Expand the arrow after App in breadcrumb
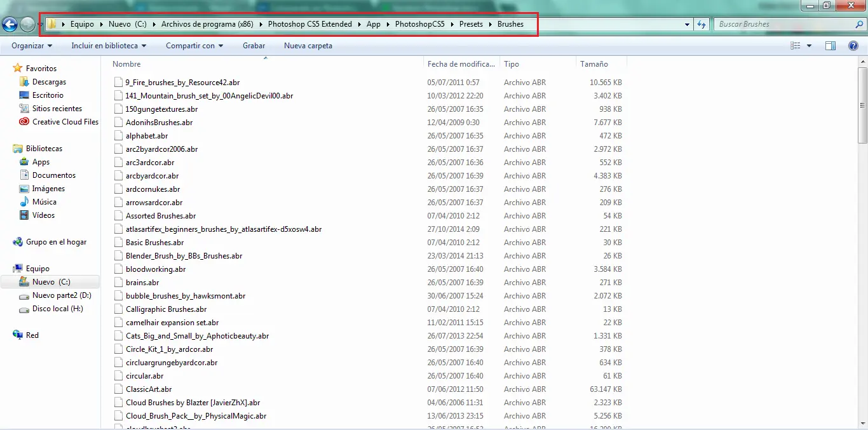 pyautogui.click(x=388, y=24)
